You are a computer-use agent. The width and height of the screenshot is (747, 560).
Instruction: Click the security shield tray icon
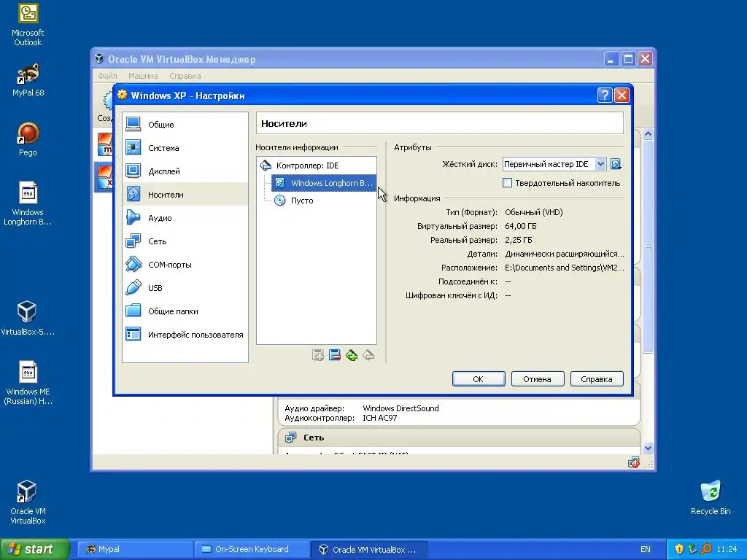(679, 549)
